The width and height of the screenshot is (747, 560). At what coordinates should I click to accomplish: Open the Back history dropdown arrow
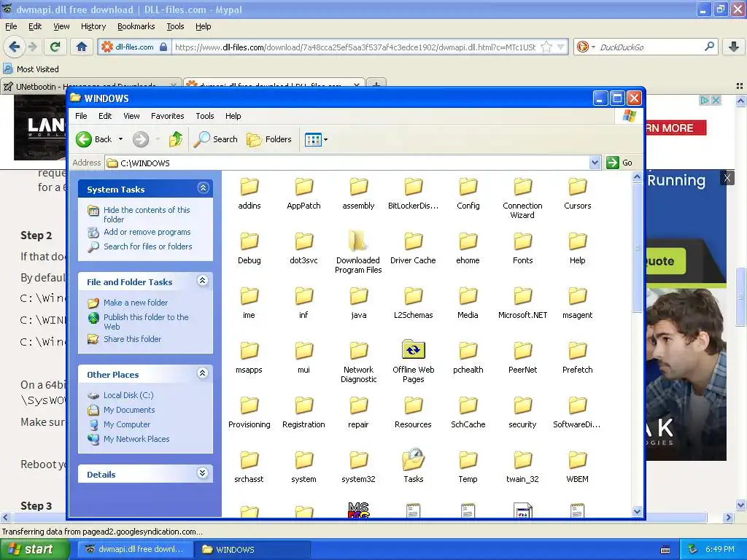click(120, 139)
